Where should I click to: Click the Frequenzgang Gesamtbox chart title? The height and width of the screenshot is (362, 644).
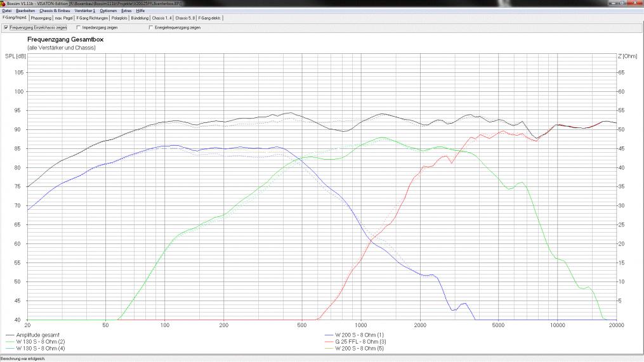pos(65,39)
